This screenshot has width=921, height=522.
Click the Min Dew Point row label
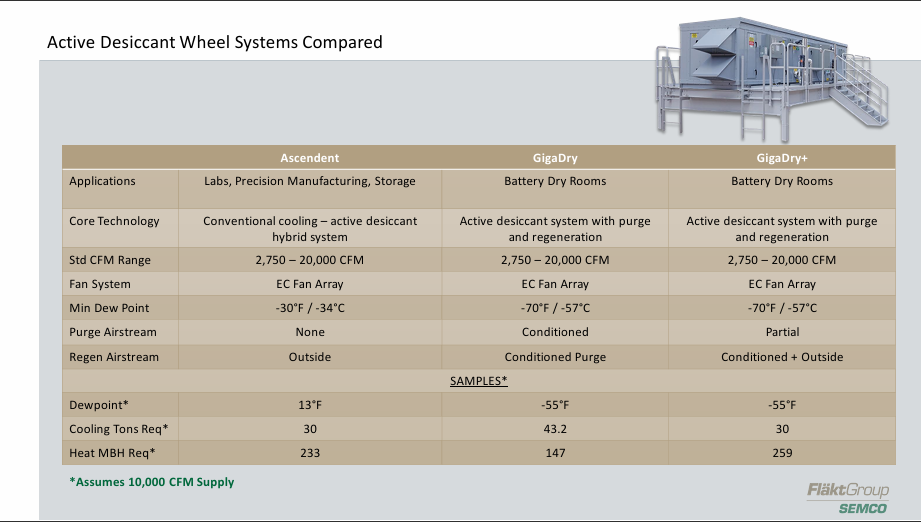tap(110, 308)
